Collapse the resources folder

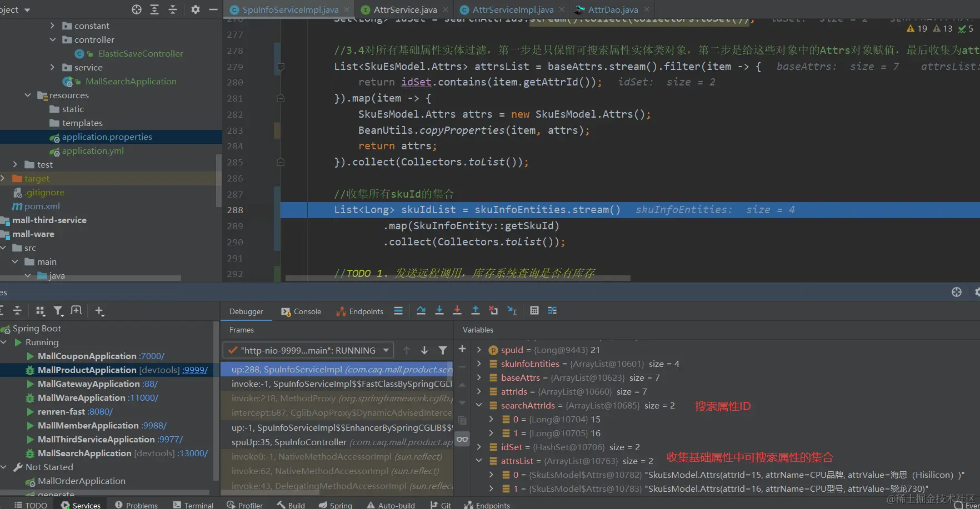pos(28,95)
